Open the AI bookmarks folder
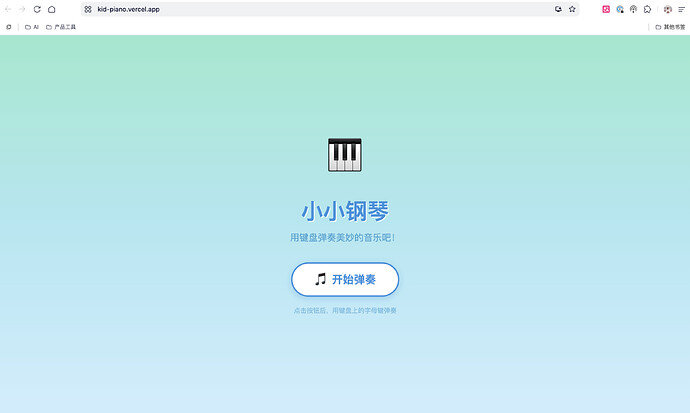The height and width of the screenshot is (413, 690). (32, 27)
